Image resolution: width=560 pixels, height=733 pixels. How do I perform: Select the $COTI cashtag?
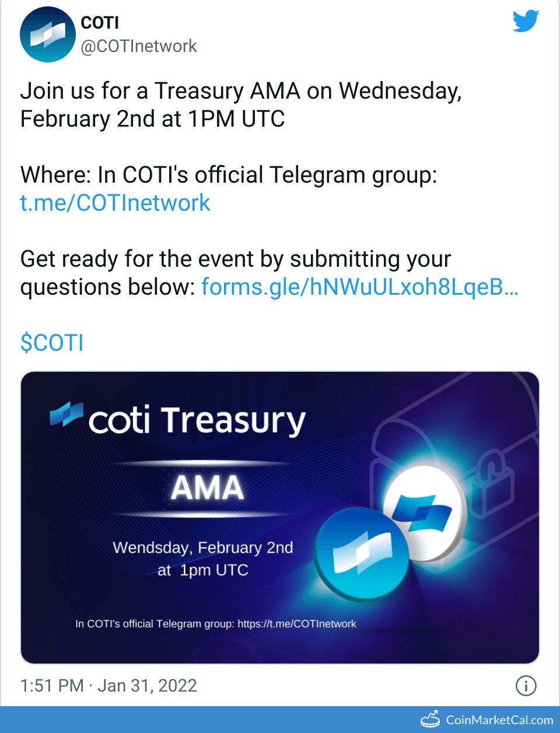[x=52, y=343]
